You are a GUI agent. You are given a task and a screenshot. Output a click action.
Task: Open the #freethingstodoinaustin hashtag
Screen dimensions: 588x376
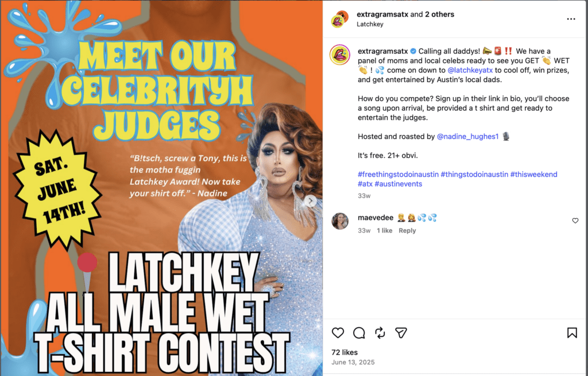click(398, 175)
